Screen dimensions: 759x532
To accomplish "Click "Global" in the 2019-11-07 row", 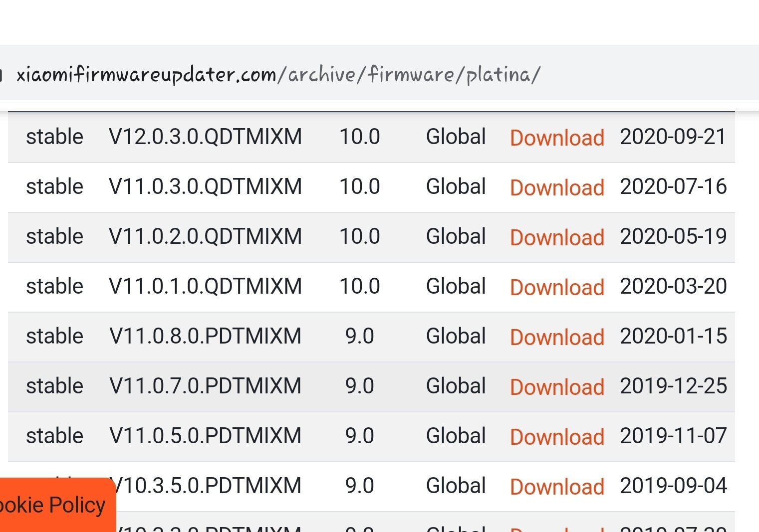I will coord(456,436).
